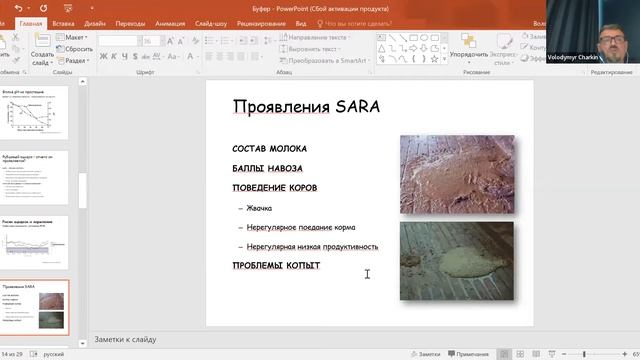Viewport: 640px width, 360px height.
Task: Click Преобразовать в SmartArt button
Action: pos(324,60)
